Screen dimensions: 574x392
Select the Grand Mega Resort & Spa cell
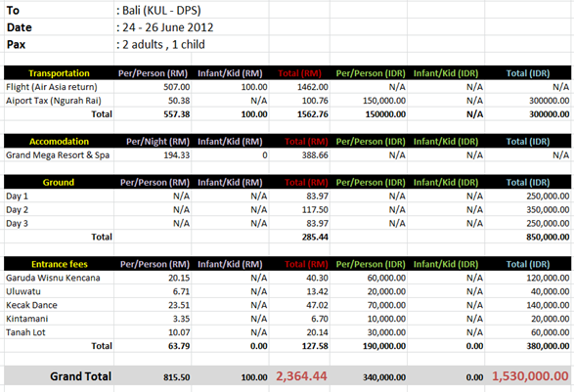[58, 155]
